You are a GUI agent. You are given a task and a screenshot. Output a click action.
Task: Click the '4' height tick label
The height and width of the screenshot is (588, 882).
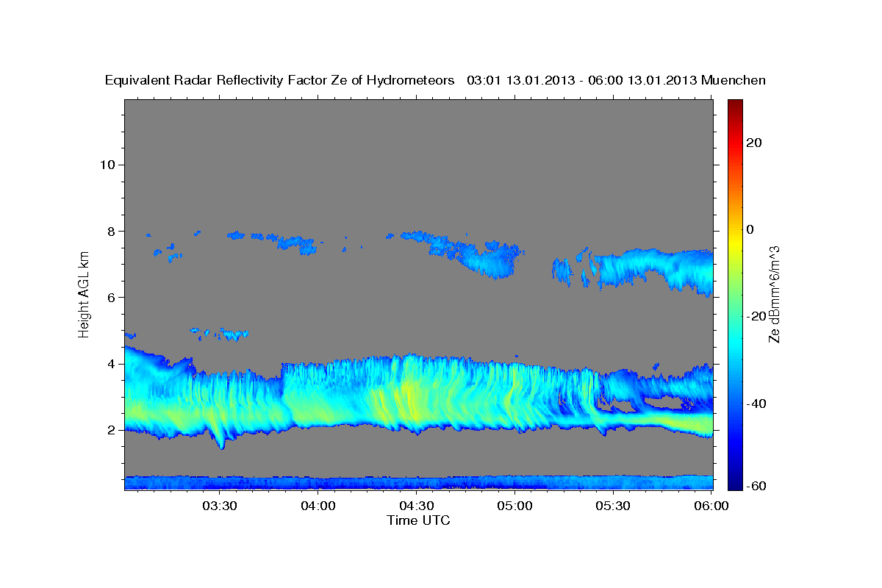[x=111, y=364]
